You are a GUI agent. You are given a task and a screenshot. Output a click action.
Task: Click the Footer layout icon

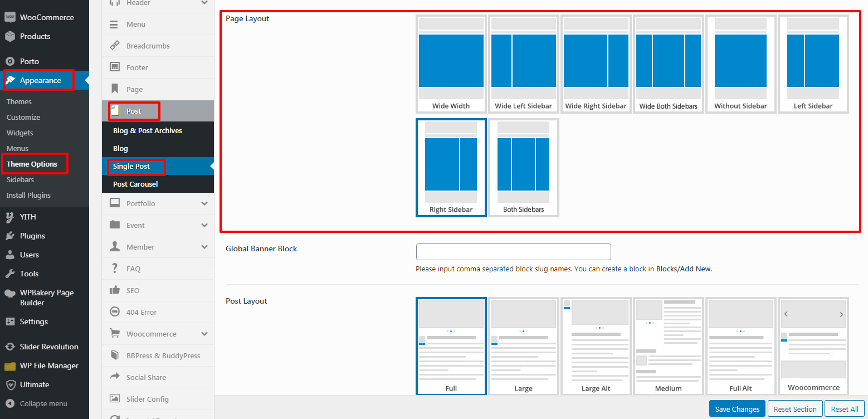114,67
